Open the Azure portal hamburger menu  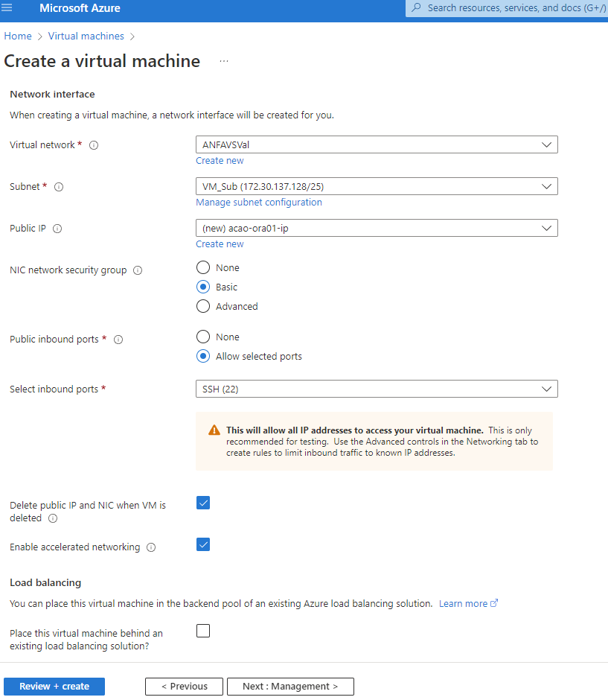click(x=8, y=8)
